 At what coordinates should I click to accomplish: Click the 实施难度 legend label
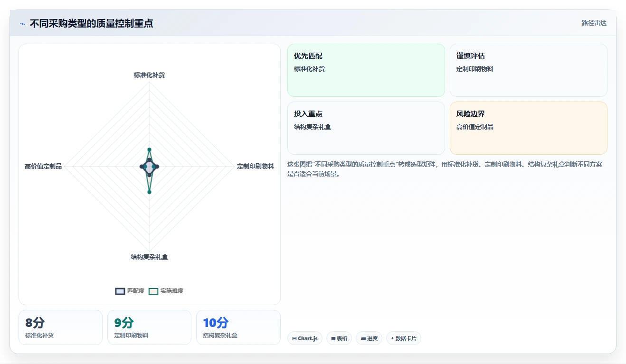172,291
